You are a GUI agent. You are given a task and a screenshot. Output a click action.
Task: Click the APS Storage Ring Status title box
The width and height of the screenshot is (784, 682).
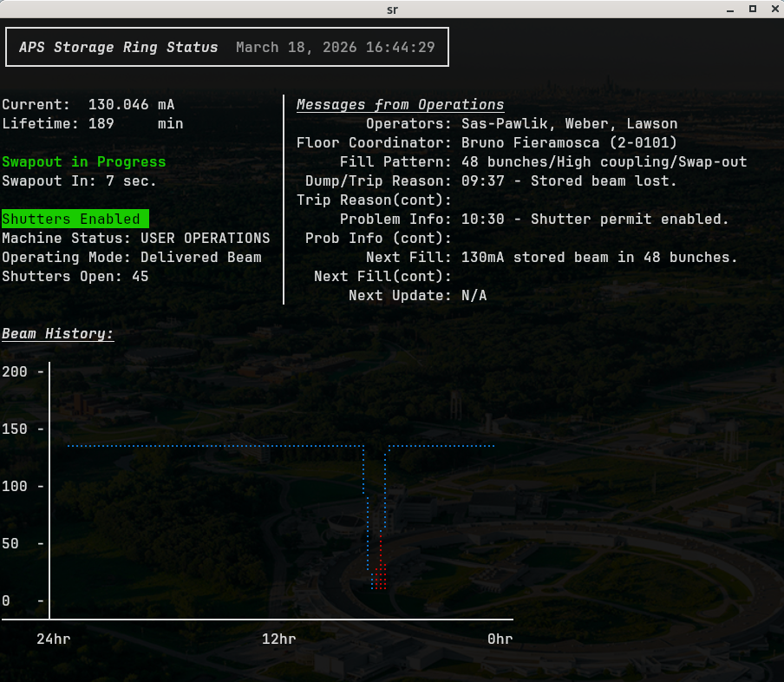[x=227, y=47]
